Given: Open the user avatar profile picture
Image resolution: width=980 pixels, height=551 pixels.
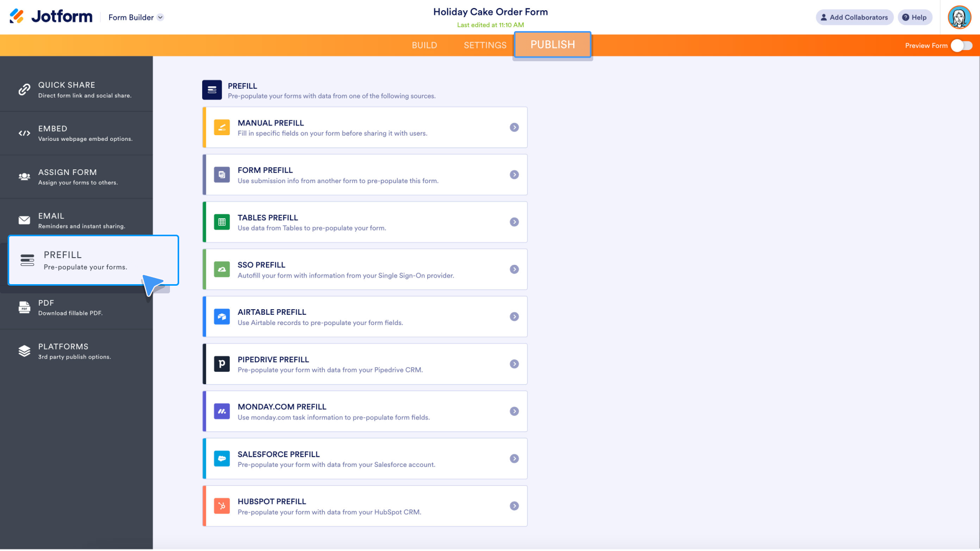Looking at the screenshot, I should coord(959,17).
